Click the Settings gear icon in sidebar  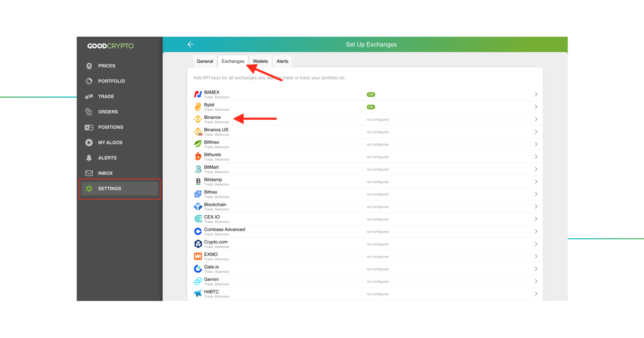click(x=89, y=188)
